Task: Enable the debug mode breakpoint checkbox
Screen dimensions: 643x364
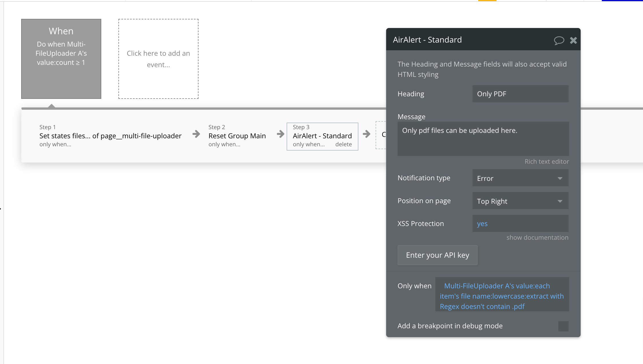Action: [x=563, y=326]
